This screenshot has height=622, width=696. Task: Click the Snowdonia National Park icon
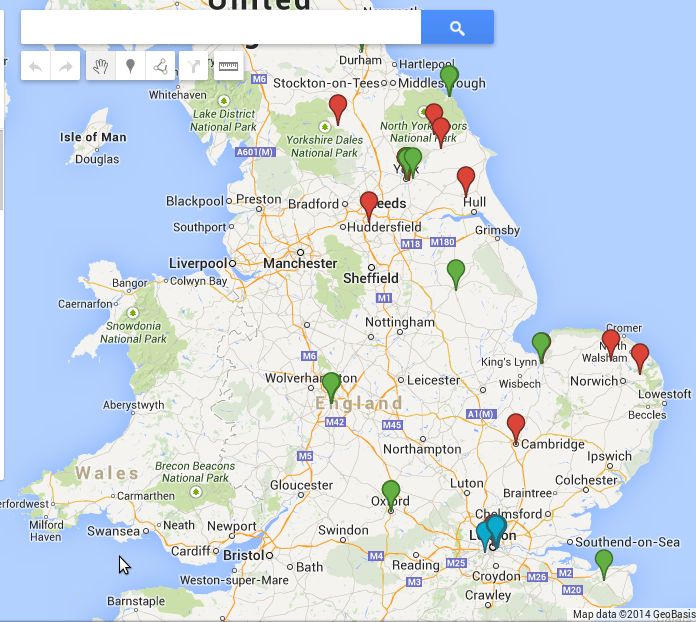click(x=133, y=313)
